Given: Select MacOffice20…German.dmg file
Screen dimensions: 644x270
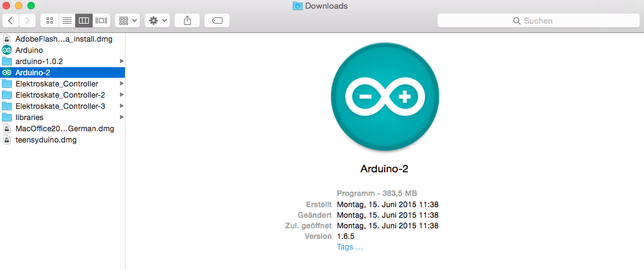Looking at the screenshot, I should (x=62, y=128).
